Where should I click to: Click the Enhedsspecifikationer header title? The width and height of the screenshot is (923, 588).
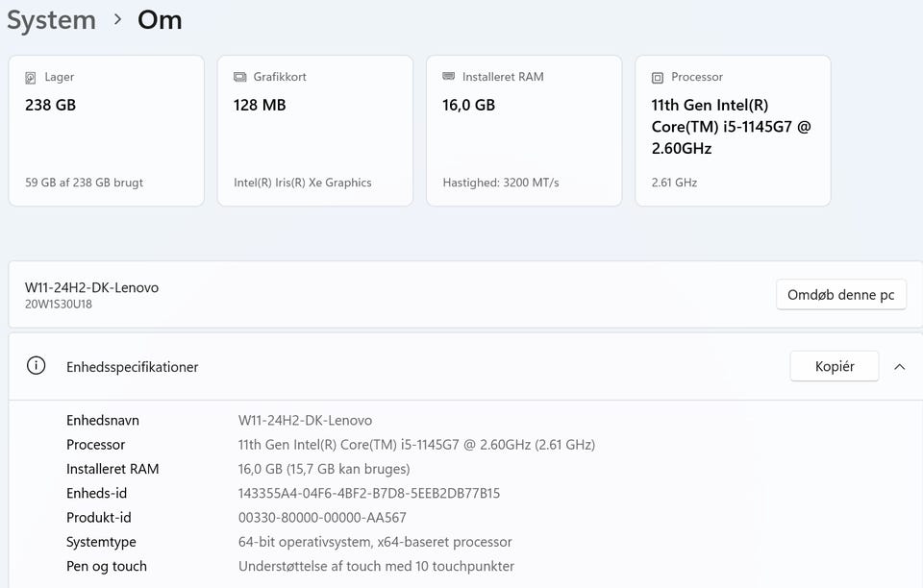click(133, 367)
